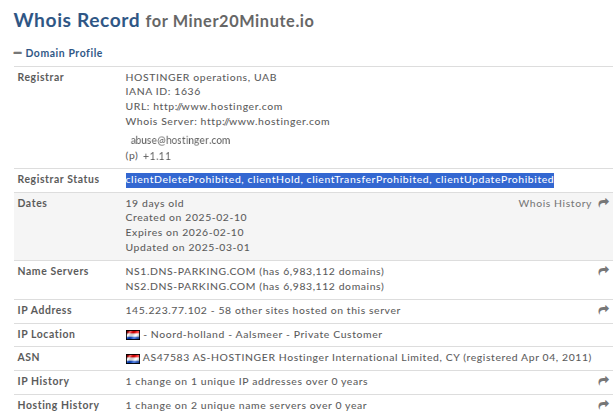615x413 pixels.
Task: Click the 'IP History' label
Action: tap(43, 381)
